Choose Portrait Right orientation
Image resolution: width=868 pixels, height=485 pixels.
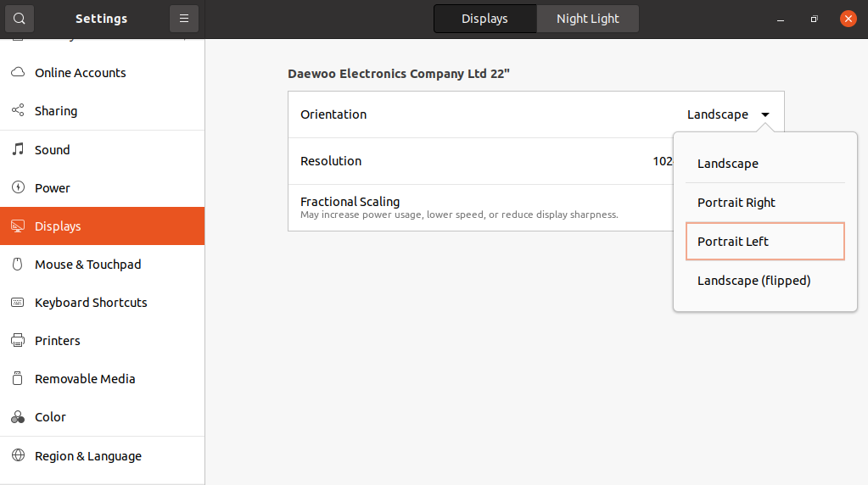pos(765,203)
